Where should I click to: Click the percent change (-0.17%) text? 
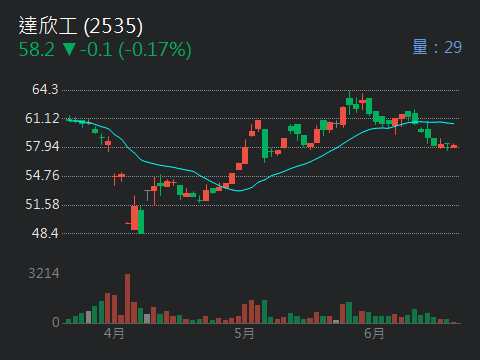(x=155, y=50)
